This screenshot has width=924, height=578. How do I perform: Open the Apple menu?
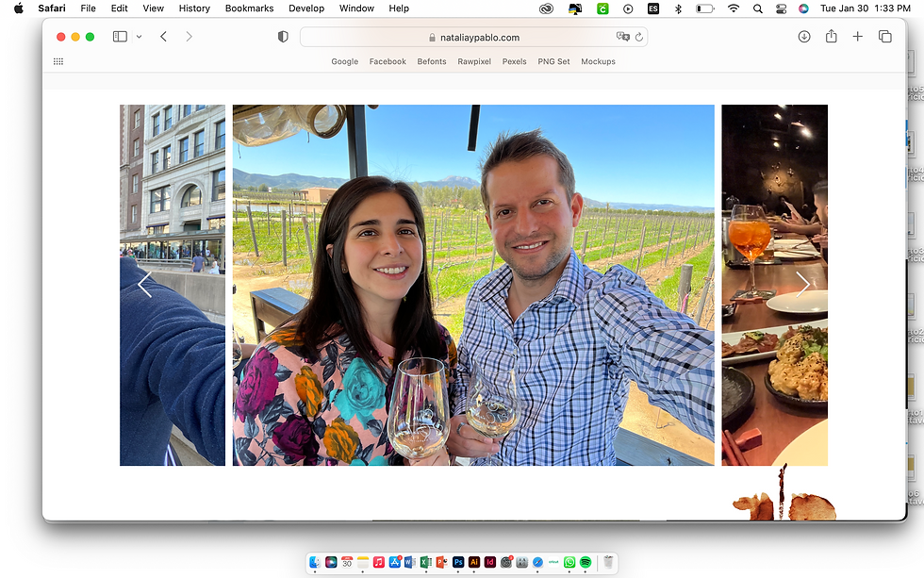coord(19,8)
